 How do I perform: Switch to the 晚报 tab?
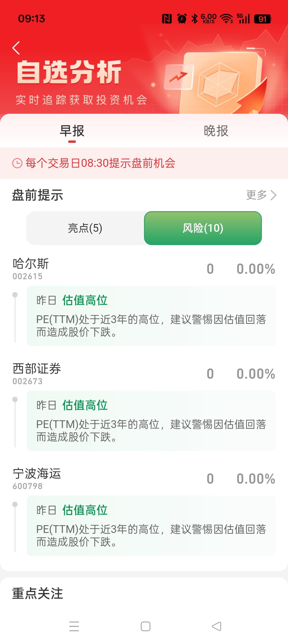[216, 131]
